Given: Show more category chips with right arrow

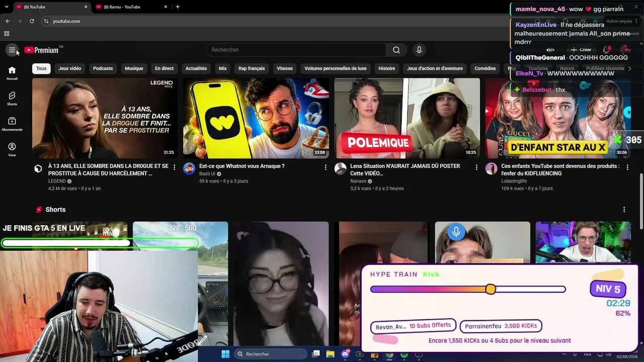Looking at the screenshot, I should [x=629, y=68].
